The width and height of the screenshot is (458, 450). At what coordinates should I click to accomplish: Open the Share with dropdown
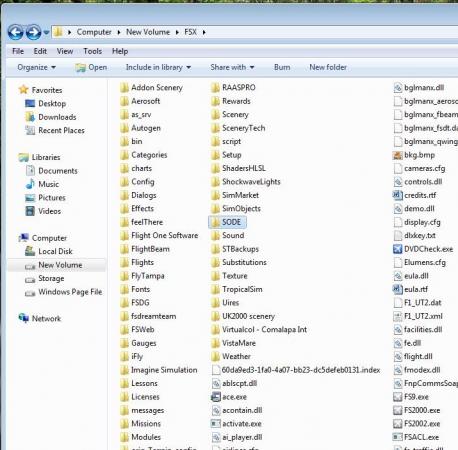[232, 67]
